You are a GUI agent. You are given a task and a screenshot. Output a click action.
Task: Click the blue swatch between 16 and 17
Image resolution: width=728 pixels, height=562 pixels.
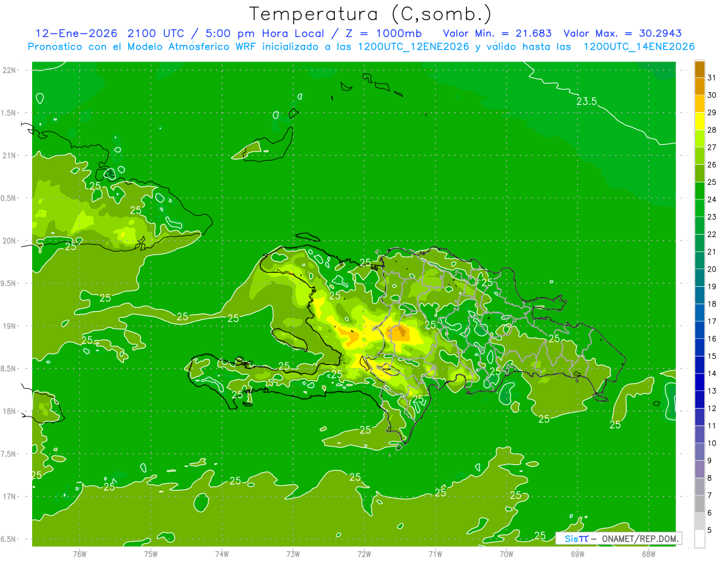(699, 330)
